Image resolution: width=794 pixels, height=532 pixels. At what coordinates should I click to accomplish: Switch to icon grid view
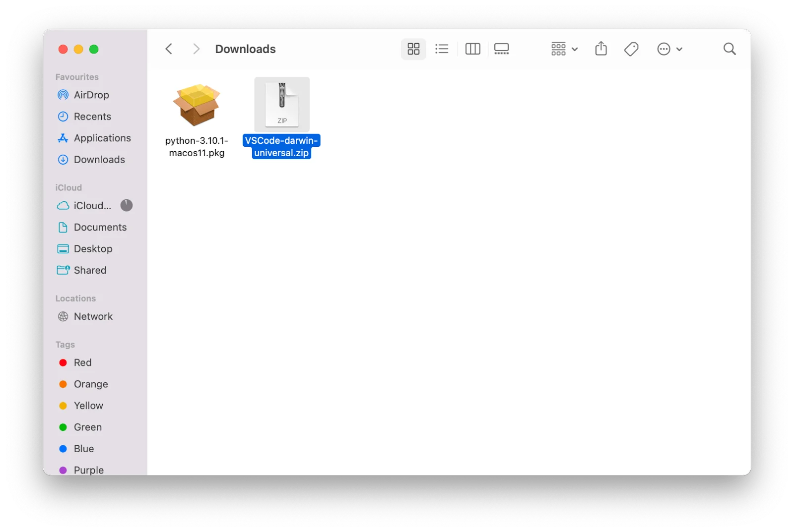click(x=413, y=49)
